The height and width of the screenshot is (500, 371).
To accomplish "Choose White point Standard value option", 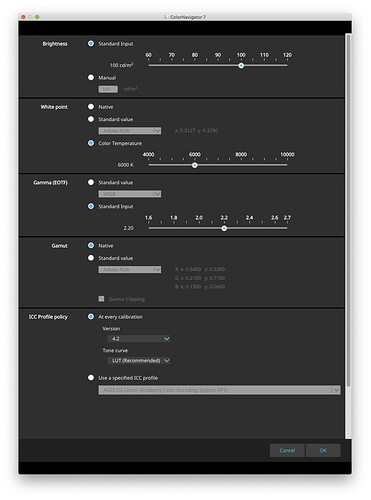I will (x=91, y=119).
